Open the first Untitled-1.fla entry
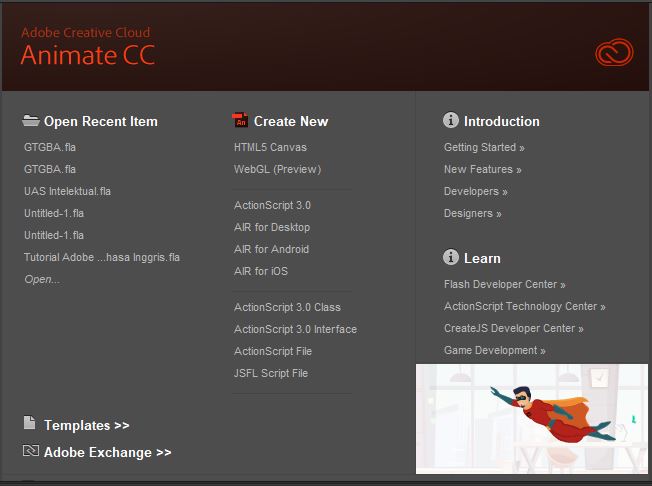 pos(54,213)
